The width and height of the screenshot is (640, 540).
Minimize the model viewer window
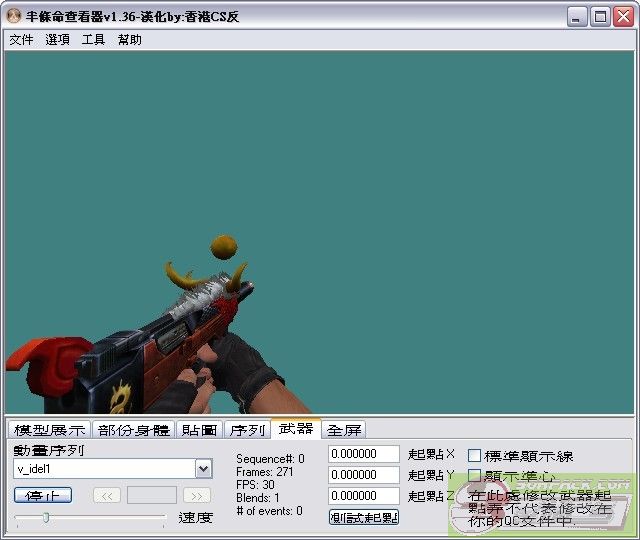point(578,16)
